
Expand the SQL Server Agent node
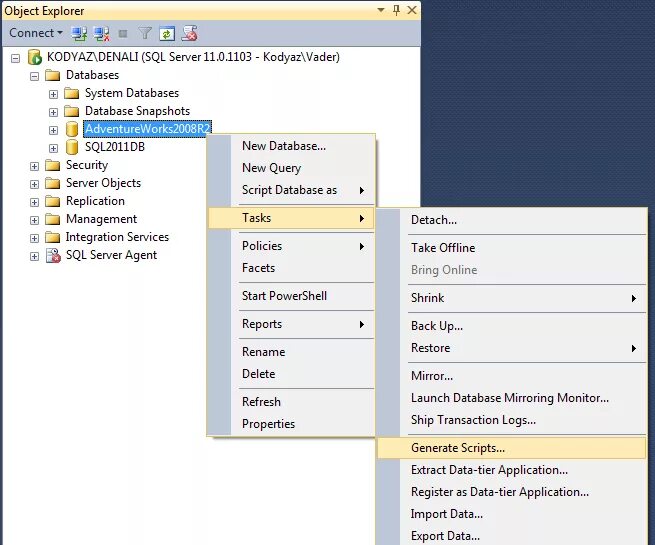coord(34,256)
